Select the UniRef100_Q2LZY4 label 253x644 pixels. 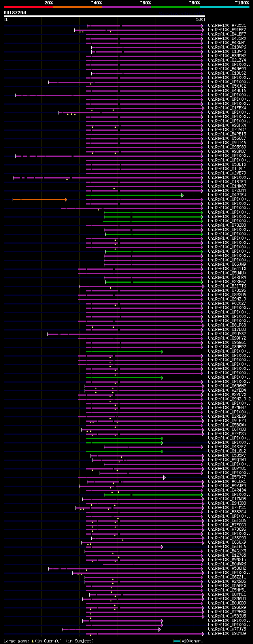click(x=227, y=60)
